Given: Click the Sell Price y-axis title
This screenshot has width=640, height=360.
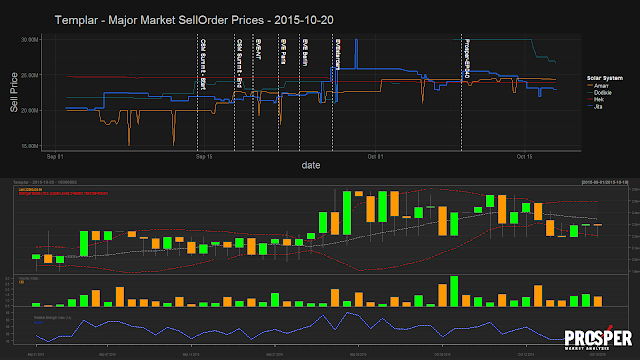Looking at the screenshot, I should [14, 92].
